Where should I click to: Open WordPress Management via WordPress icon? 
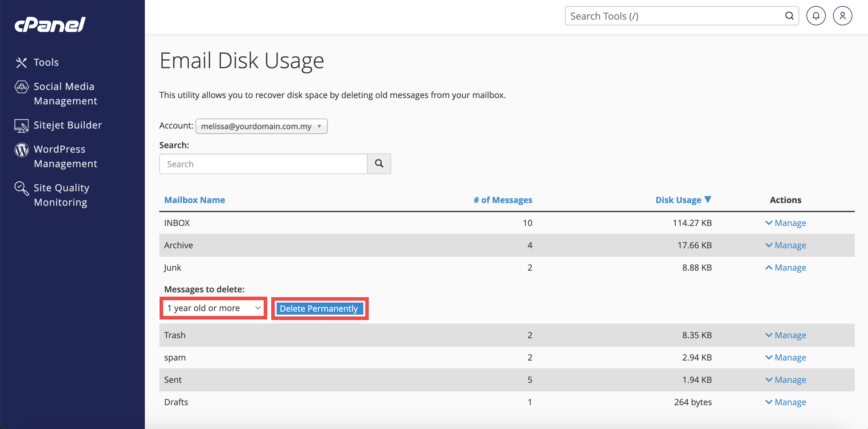point(21,150)
